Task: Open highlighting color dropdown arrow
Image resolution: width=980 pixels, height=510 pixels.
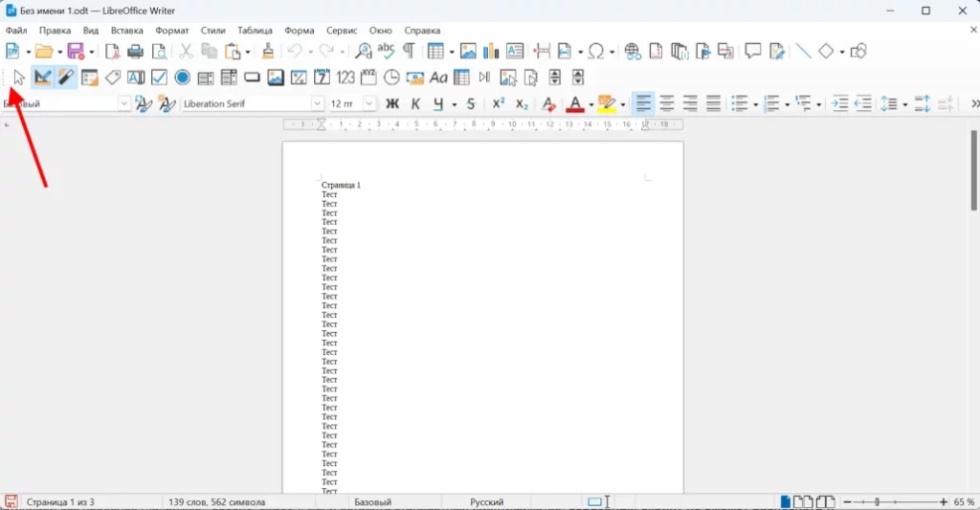Action: point(622,104)
